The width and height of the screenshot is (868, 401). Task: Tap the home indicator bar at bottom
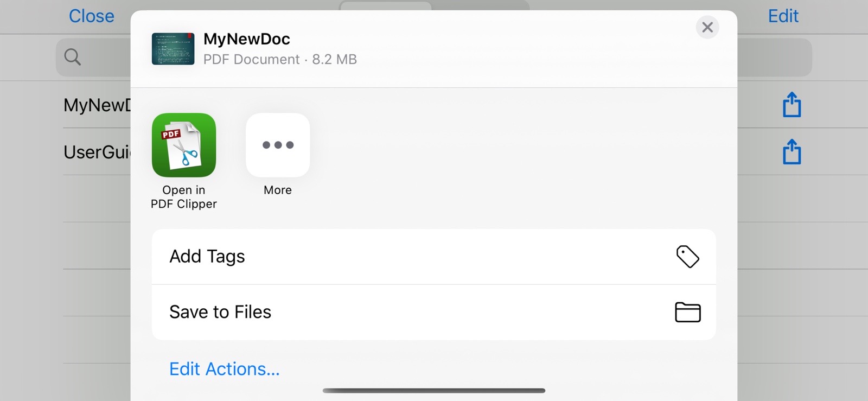point(434,391)
